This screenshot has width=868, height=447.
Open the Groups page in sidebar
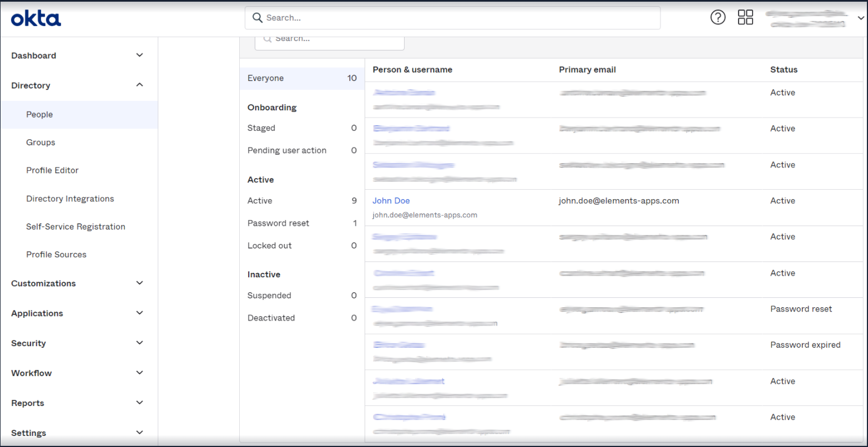click(x=41, y=143)
